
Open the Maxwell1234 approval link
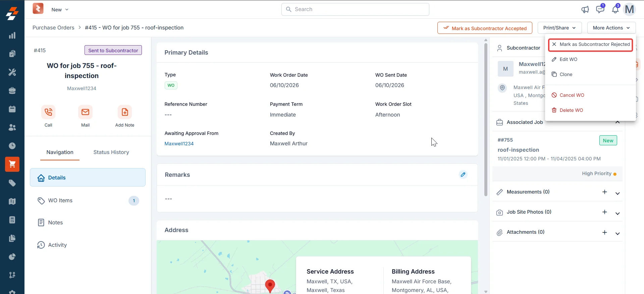(x=179, y=144)
